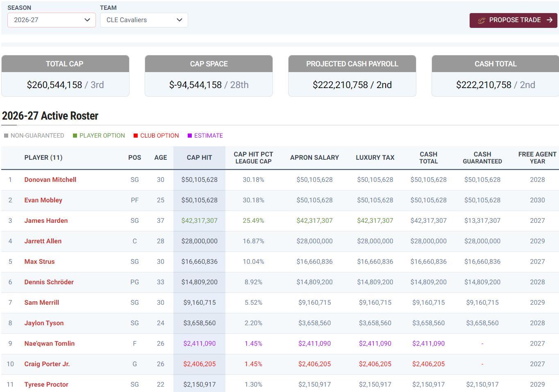Select James Harden player link
Image resolution: width=559 pixels, height=392 pixels.
[46, 221]
